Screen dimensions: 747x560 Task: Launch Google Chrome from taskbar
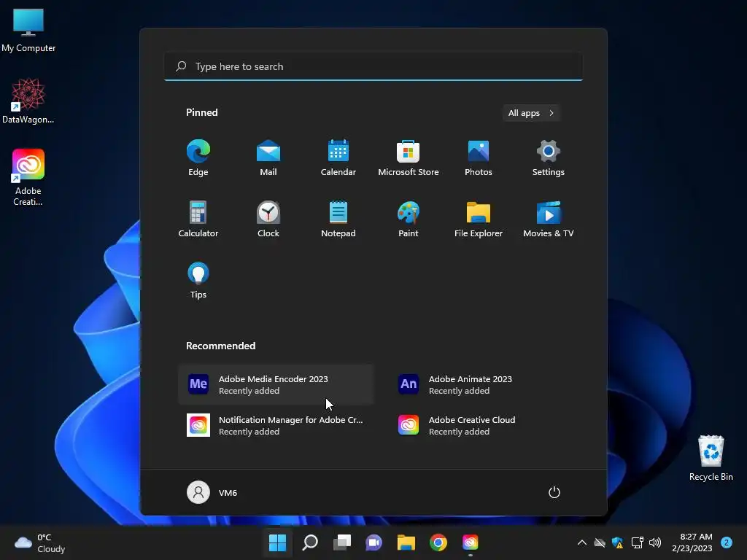click(x=438, y=542)
